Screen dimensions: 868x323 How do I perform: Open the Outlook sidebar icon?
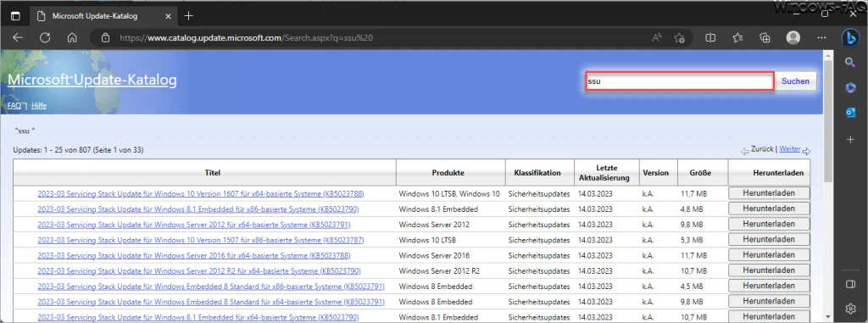tap(850, 112)
